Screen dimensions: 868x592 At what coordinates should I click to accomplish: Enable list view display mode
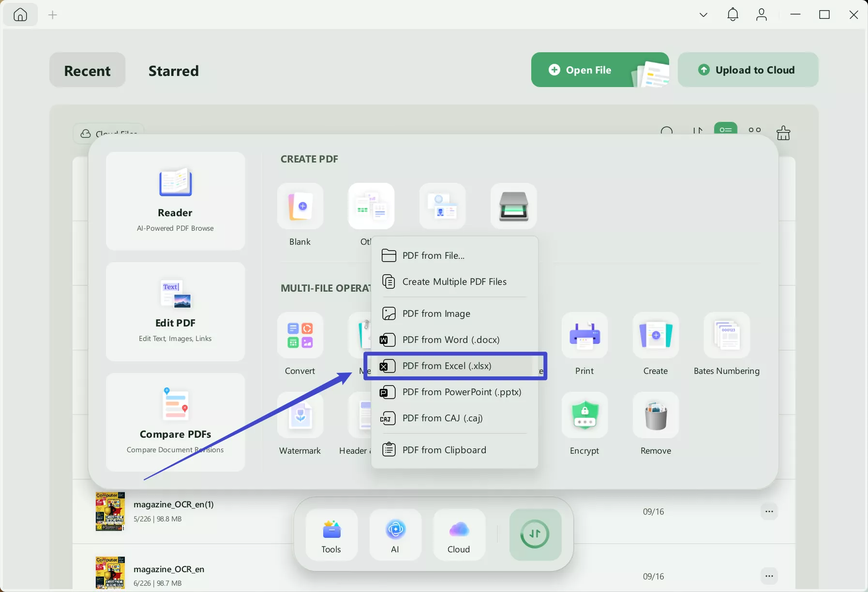pos(726,130)
